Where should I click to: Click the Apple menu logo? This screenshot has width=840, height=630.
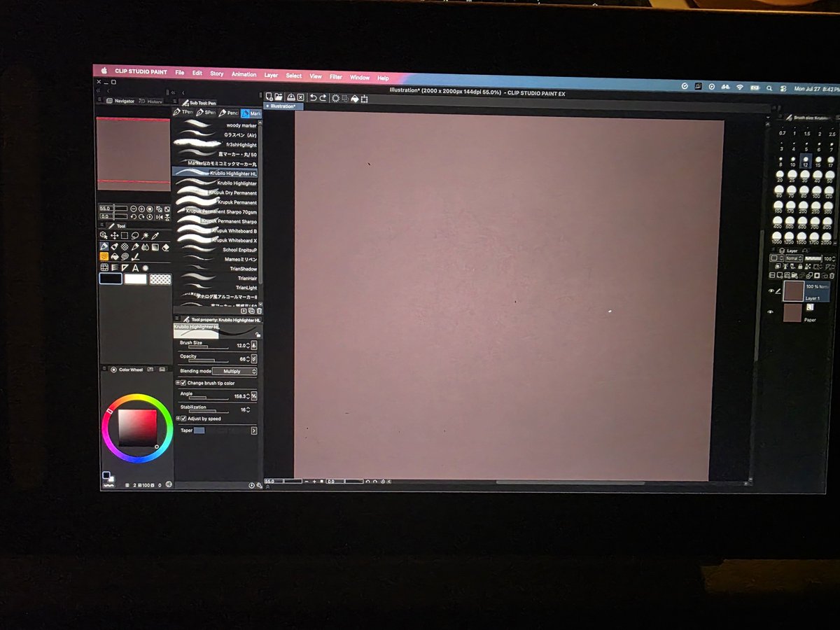tap(104, 71)
